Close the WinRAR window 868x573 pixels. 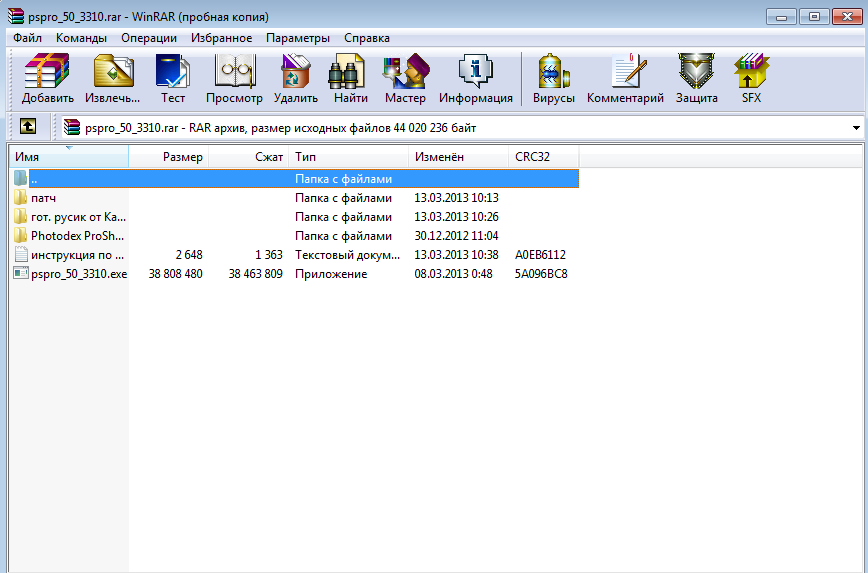(847, 17)
